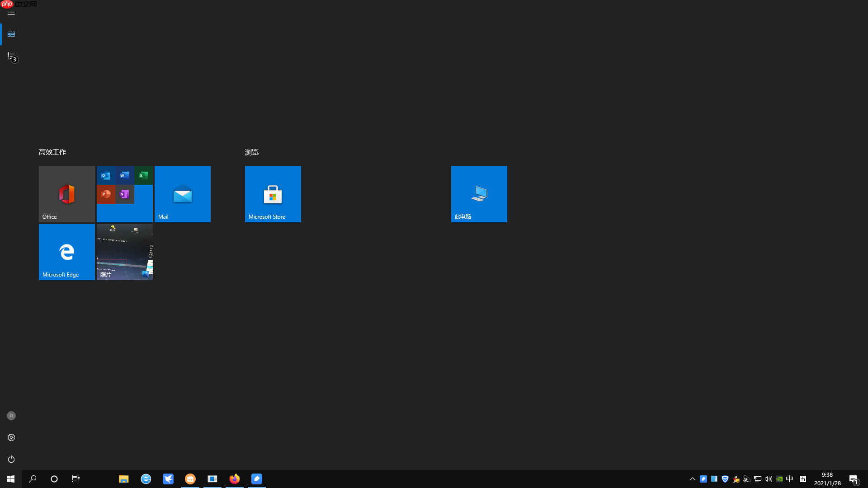Open the user account button in Start
The height and width of the screenshot is (488, 868).
click(11, 416)
